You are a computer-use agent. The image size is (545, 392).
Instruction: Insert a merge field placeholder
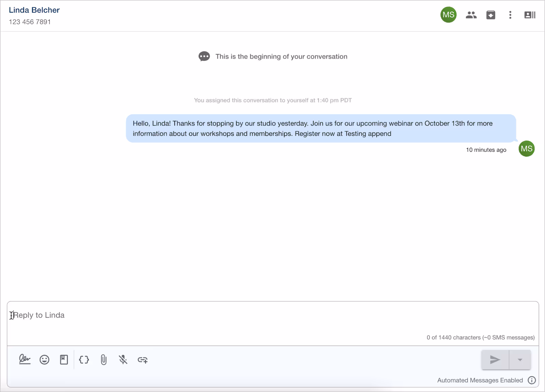click(84, 360)
